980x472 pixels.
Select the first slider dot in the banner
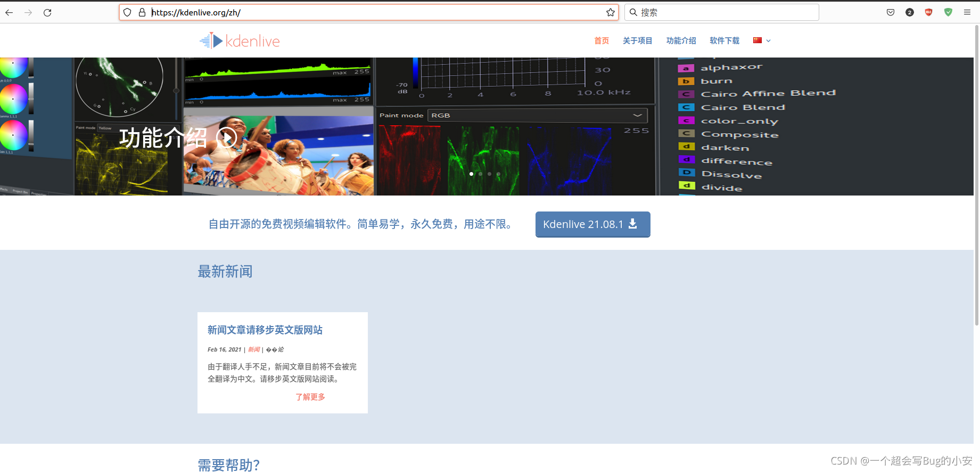point(471,174)
